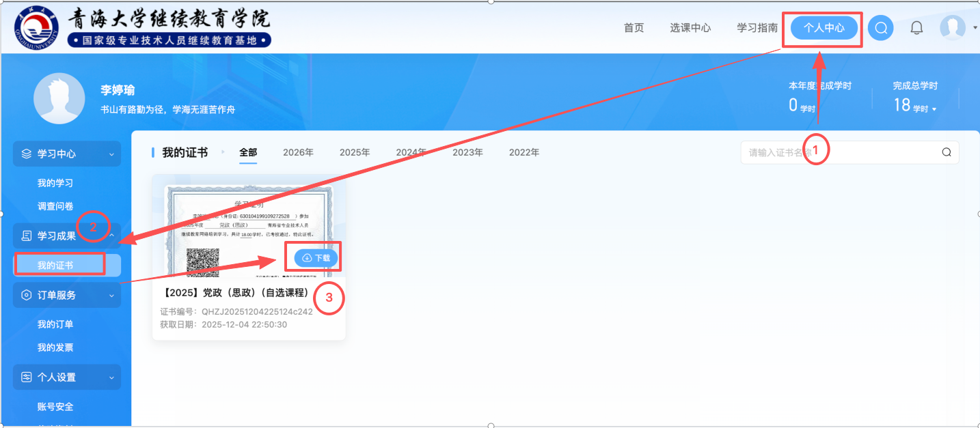This screenshot has width=980, height=428.
Task: Open the notification bell
Action: 916,28
